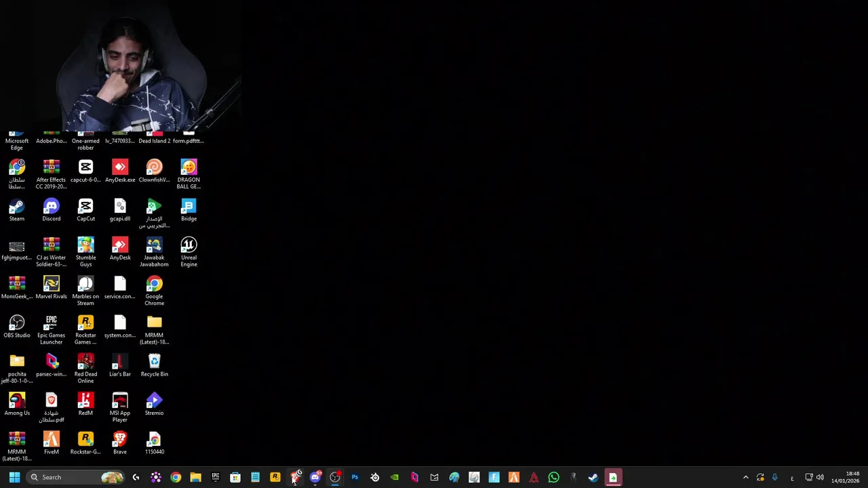Image resolution: width=868 pixels, height=488 pixels.
Task: Open Google Chrome from the taskbar
Action: [176, 477]
